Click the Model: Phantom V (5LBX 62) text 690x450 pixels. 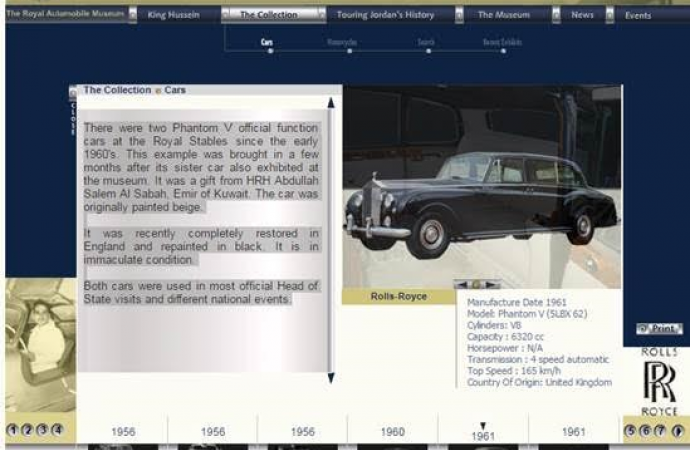[x=527, y=314]
